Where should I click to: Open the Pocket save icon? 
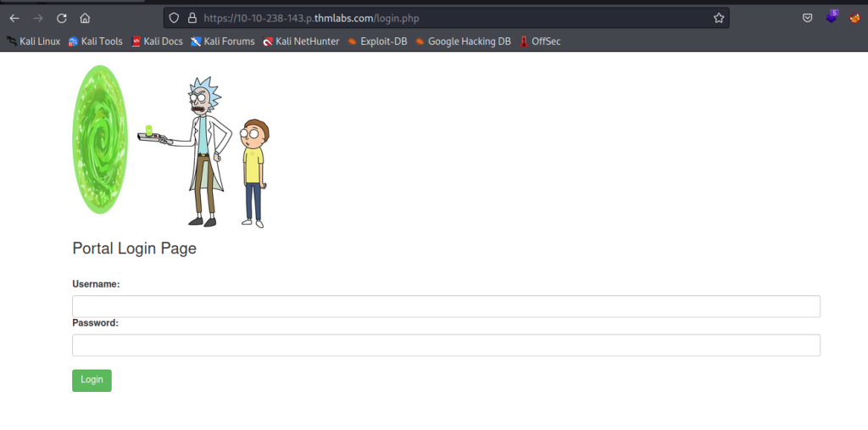coord(808,18)
